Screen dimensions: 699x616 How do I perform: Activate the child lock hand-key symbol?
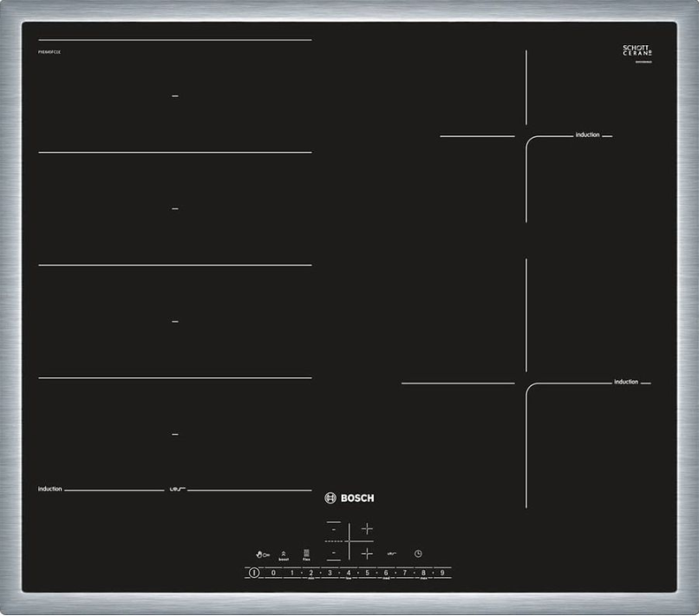click(264, 553)
